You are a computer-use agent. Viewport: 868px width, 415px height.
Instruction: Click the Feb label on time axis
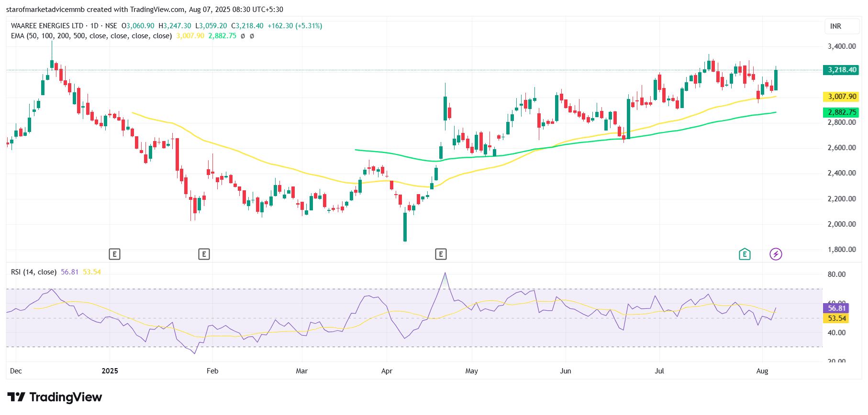pos(212,371)
